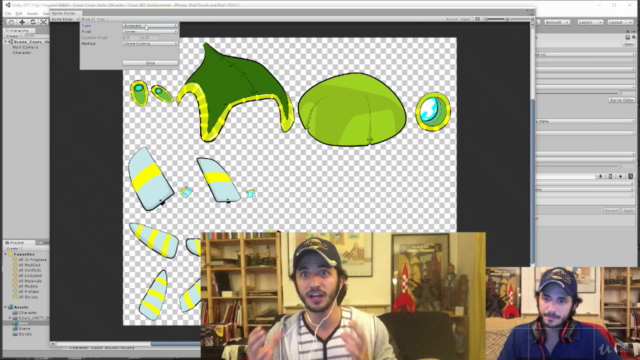Click the Hierarchy search field

click(x=36, y=36)
